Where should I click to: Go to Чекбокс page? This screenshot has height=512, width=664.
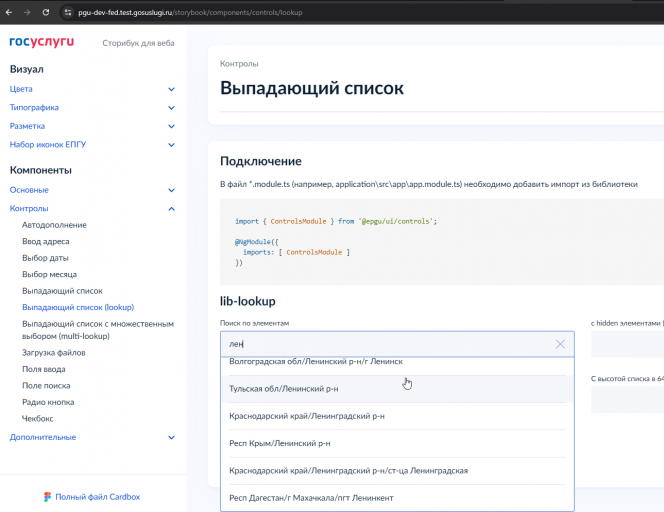[x=38, y=419]
